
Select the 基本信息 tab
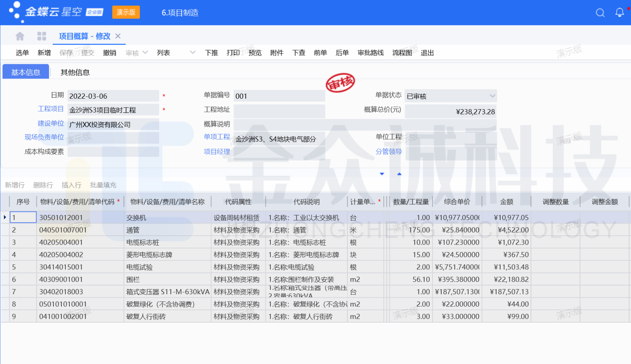pyautogui.click(x=26, y=72)
